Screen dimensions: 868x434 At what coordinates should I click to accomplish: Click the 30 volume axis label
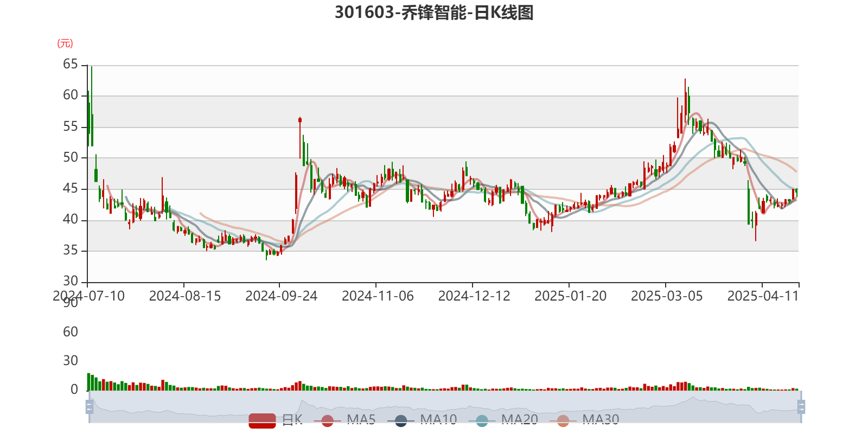(x=71, y=361)
